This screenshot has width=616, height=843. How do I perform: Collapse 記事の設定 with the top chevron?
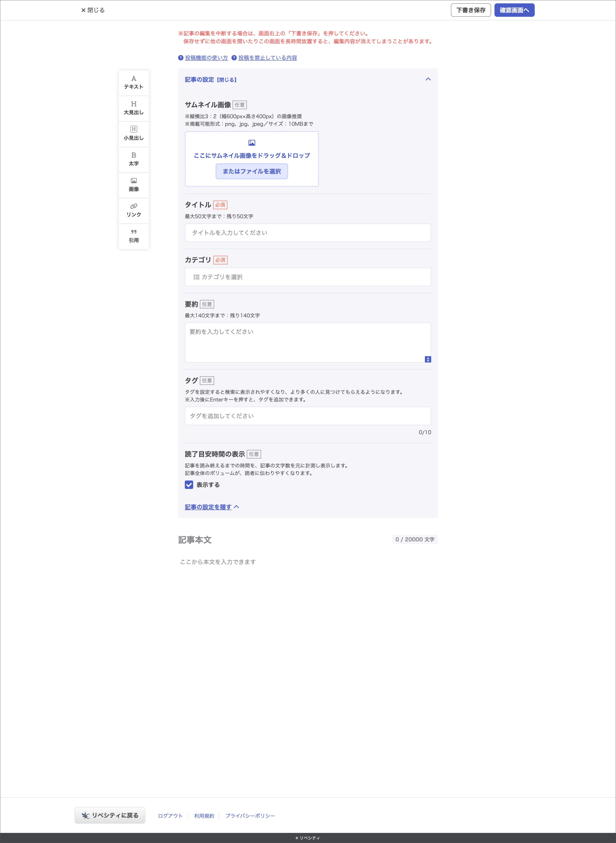(x=428, y=79)
